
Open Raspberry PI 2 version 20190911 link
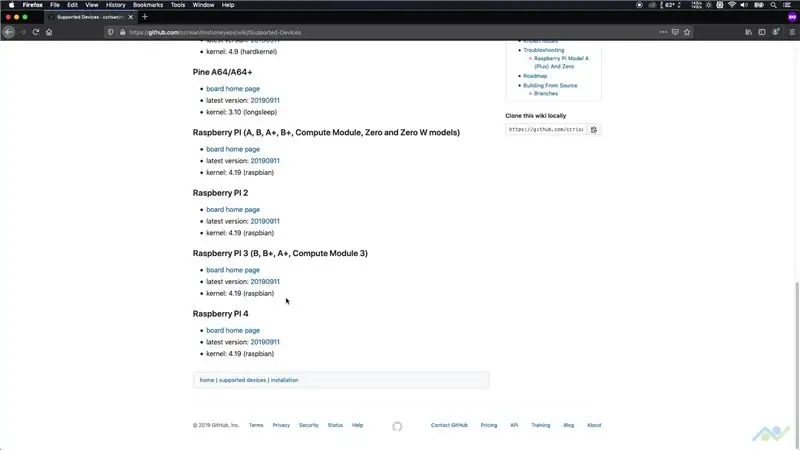point(265,221)
